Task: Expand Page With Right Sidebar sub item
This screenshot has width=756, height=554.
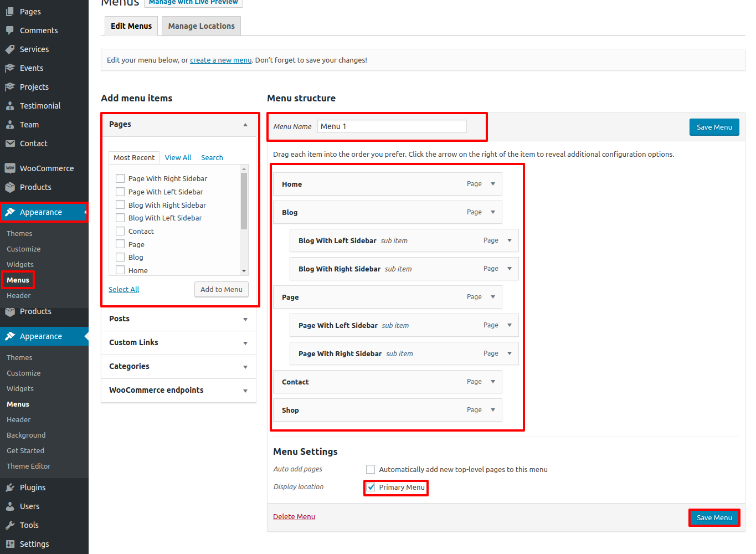Action: pyautogui.click(x=510, y=353)
